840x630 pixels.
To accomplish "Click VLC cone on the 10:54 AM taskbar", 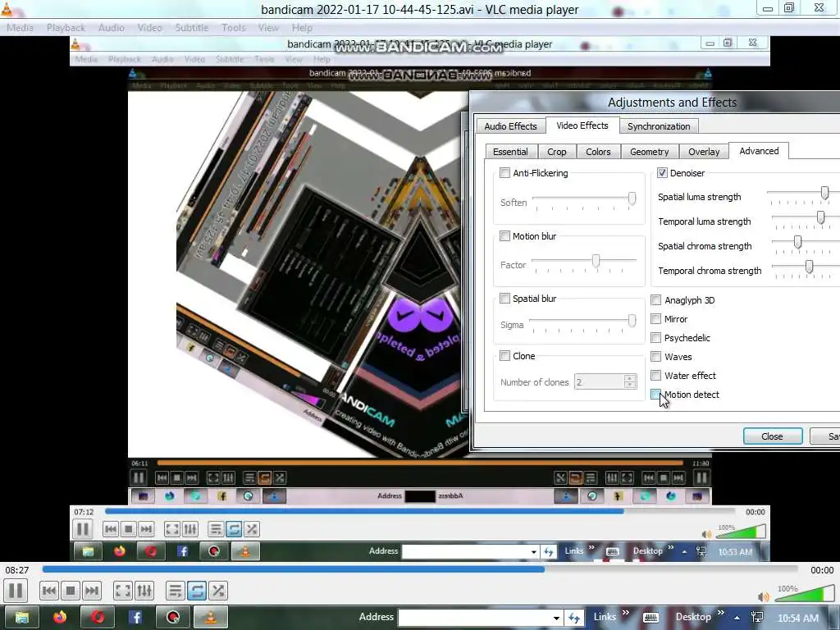I will tap(211, 617).
